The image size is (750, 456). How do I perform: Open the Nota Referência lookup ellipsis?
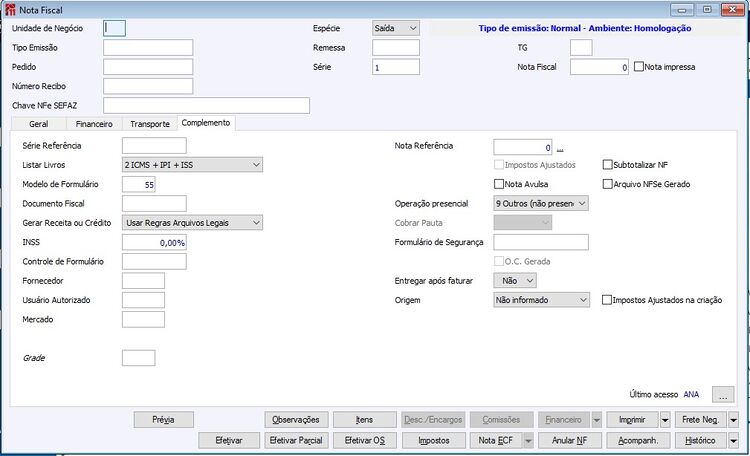pos(560,149)
